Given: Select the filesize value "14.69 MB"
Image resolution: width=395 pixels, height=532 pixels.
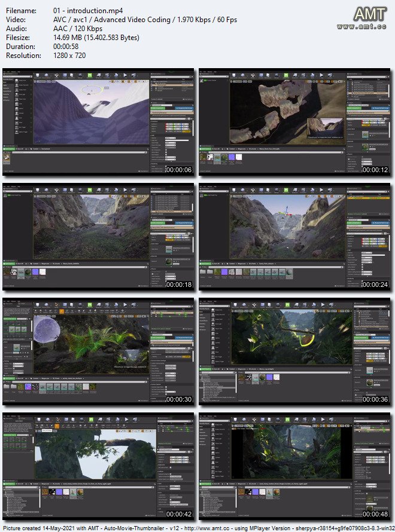Looking at the screenshot, I should tap(68, 38).
